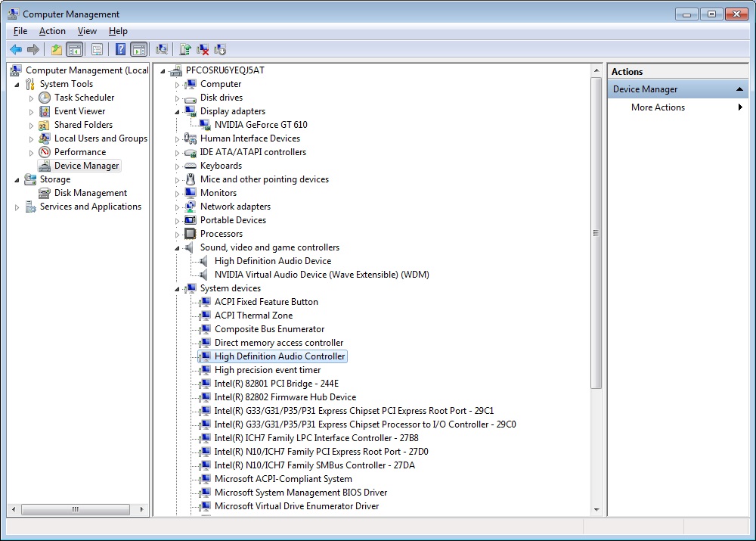Image resolution: width=756 pixels, height=541 pixels.
Task: Open the File menu
Action: click(20, 31)
